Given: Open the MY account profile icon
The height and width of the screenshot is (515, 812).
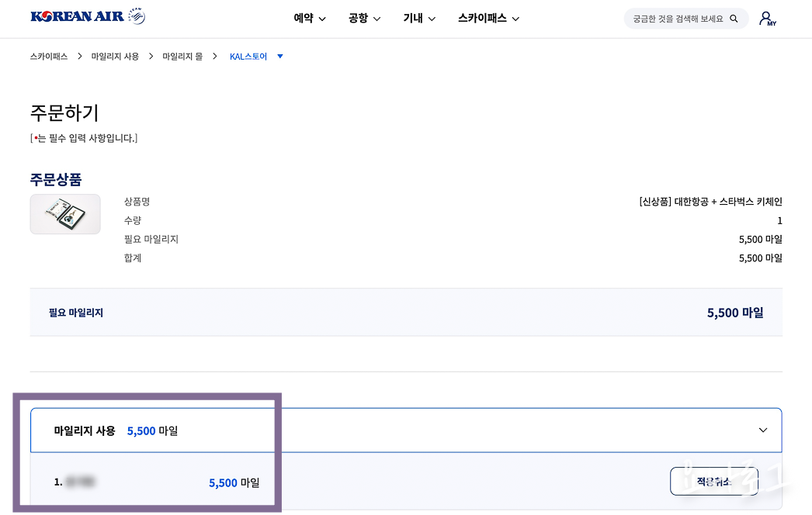Looking at the screenshot, I should click(x=767, y=19).
